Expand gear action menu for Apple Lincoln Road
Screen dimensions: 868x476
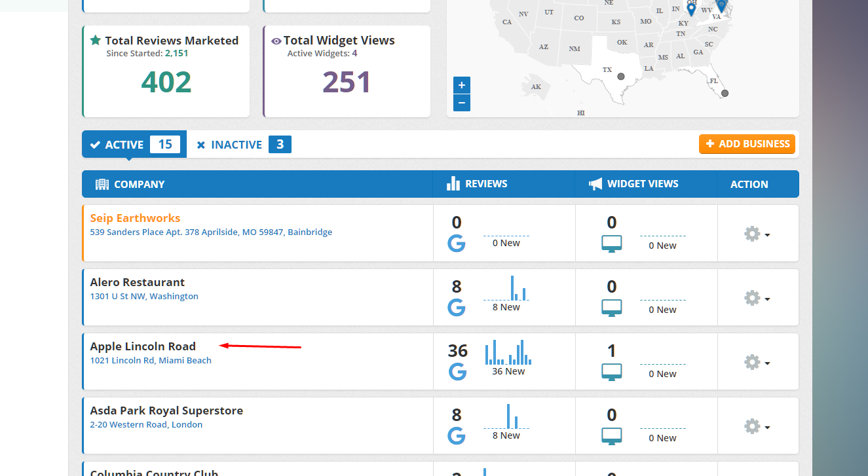[x=757, y=362]
